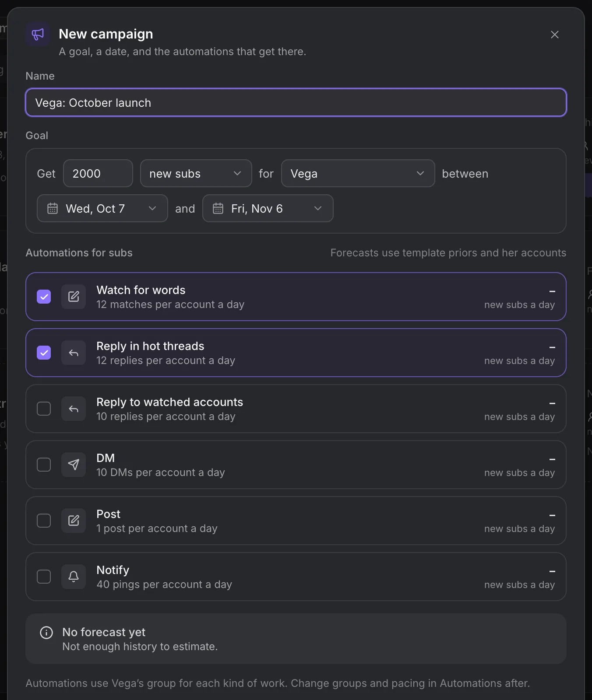Click the "40 pings per account a day" text
592x700 pixels.
(x=164, y=584)
